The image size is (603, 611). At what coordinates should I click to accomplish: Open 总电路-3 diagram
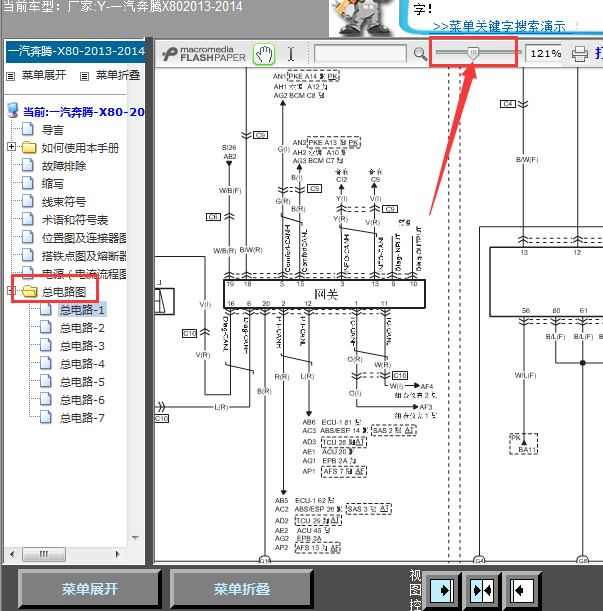click(82, 346)
